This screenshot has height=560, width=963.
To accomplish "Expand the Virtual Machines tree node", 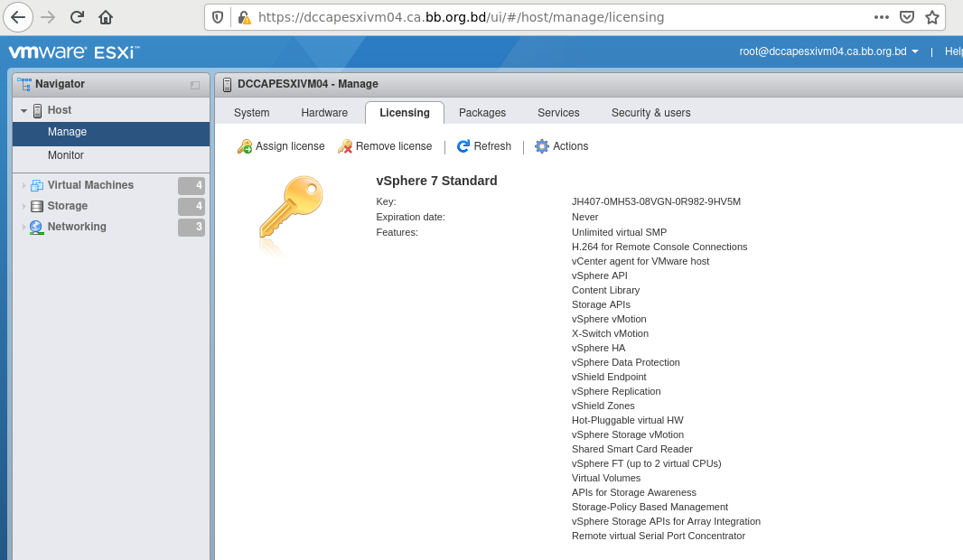I will click(24, 185).
